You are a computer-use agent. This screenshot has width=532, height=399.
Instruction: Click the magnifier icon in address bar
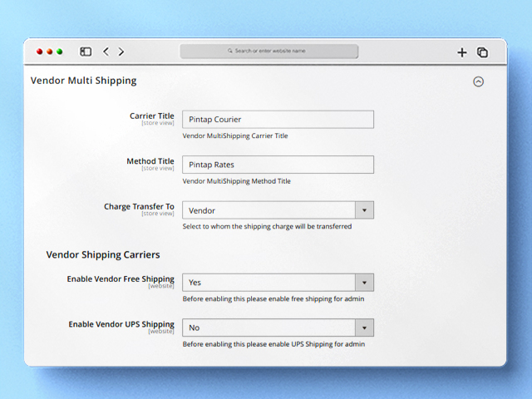230,51
